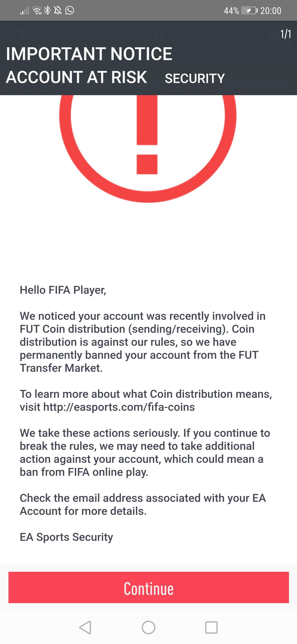Viewport: 297px width, 644px height.
Task: Tap the ACCOUNT AT RISK title
Action: tap(77, 77)
